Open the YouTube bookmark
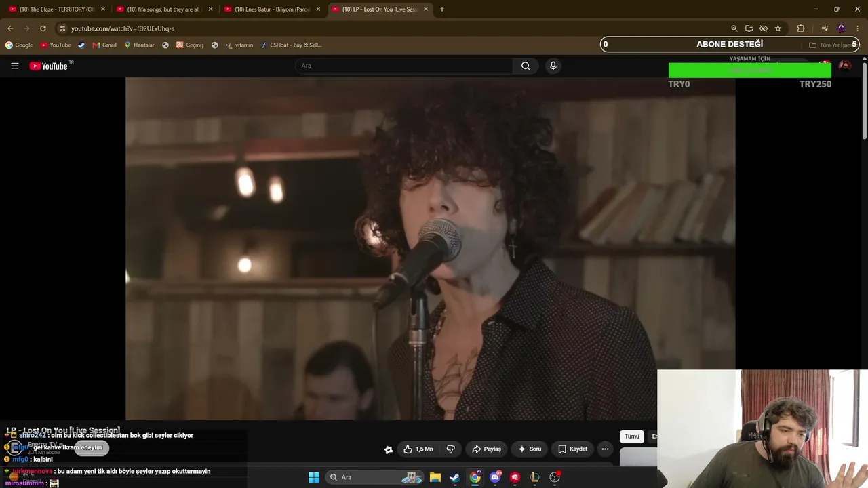 pyautogui.click(x=56, y=45)
